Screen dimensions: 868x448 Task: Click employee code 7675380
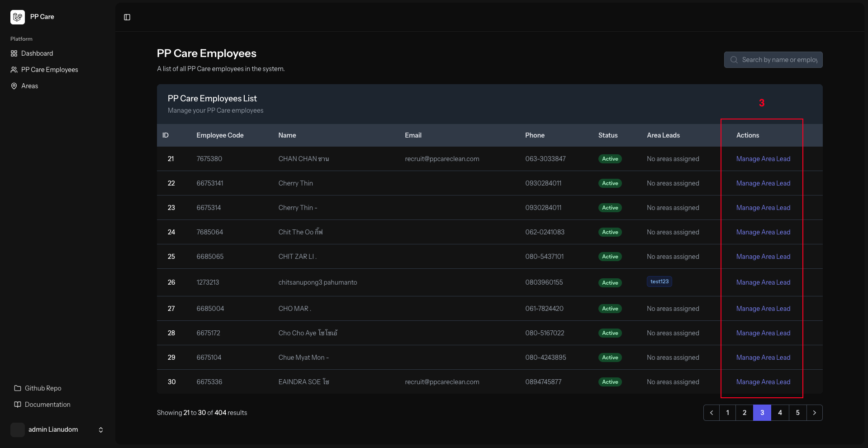(x=209, y=159)
